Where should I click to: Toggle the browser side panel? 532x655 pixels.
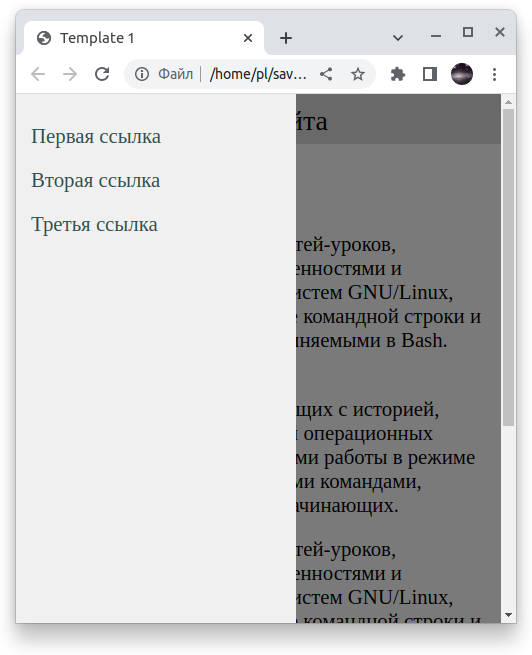[x=430, y=74]
